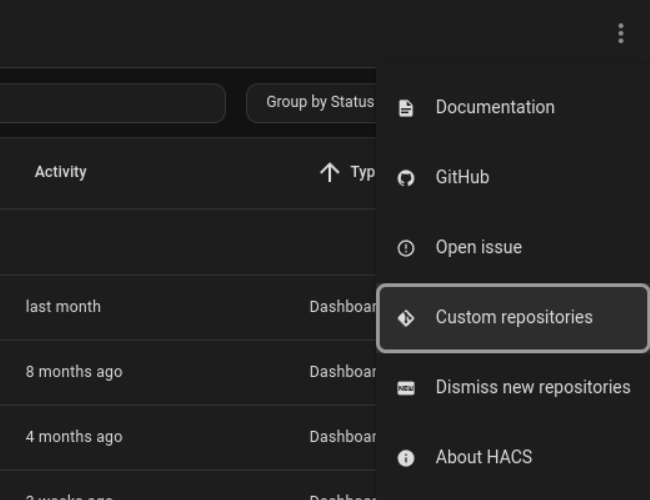Click the '4 months ago' activity cell
This screenshot has width=650, height=500.
(x=74, y=437)
